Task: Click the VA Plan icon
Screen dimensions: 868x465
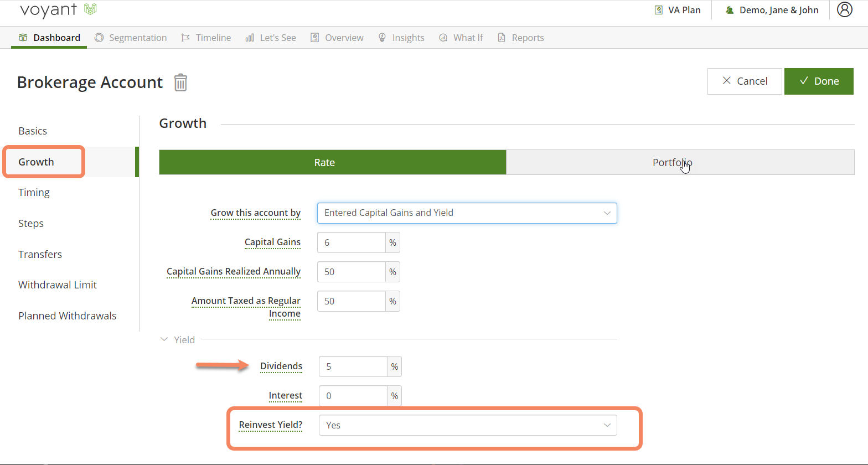Action: [659, 10]
